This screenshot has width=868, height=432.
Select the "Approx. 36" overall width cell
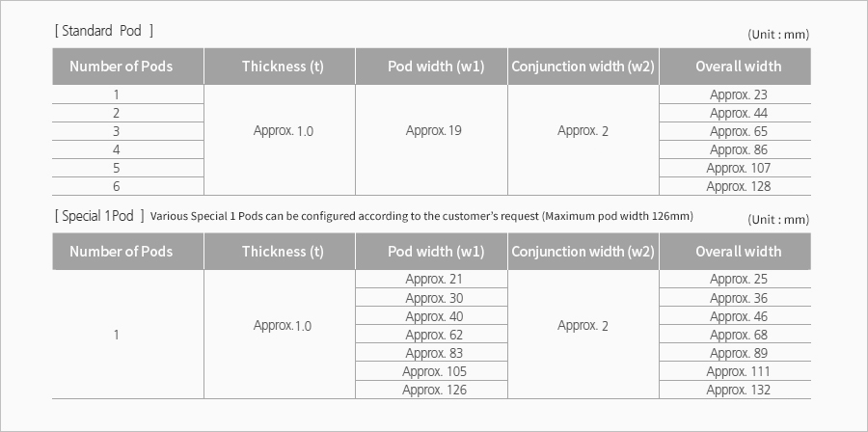[738, 298]
